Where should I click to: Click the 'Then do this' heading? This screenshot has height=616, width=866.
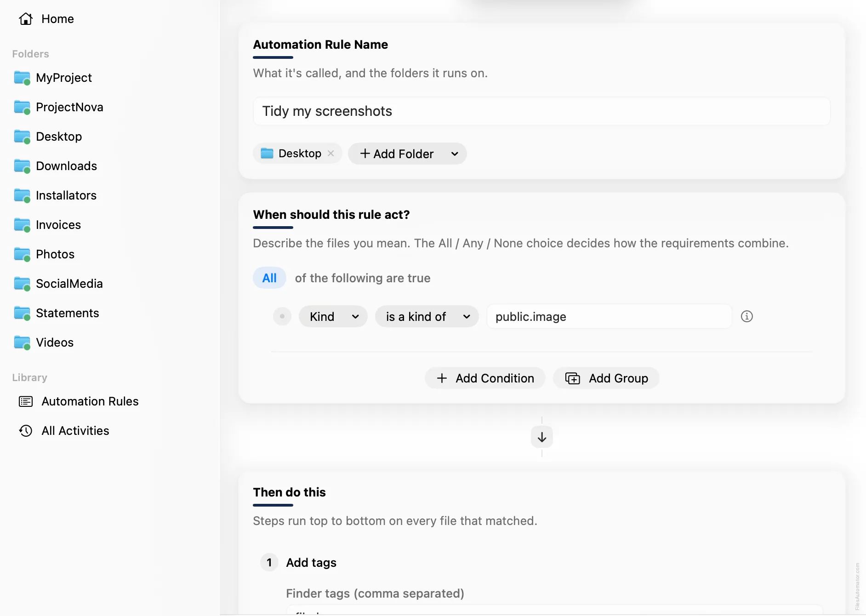pos(289,492)
